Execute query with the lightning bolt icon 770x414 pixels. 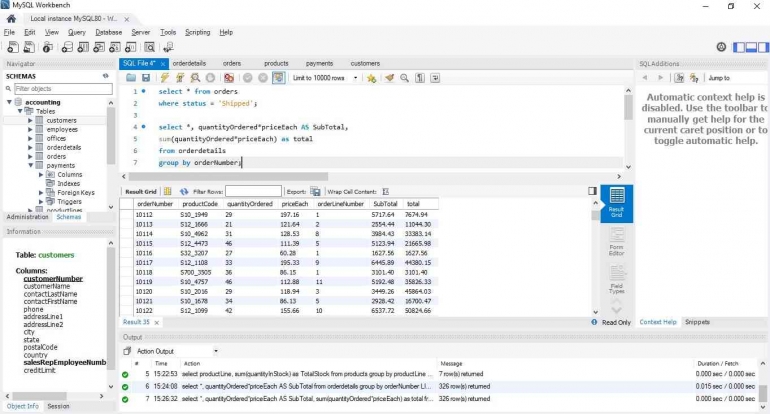tap(165, 78)
